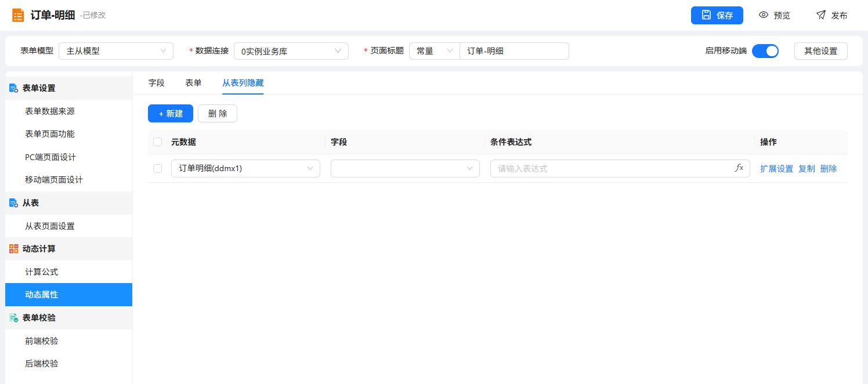Click the 从表 section icon
This screenshot has height=384, width=868.
(13, 203)
